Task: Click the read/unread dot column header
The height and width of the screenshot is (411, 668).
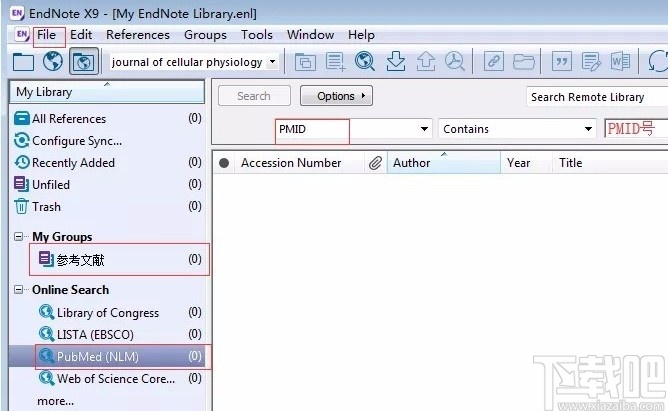Action: coord(224,163)
